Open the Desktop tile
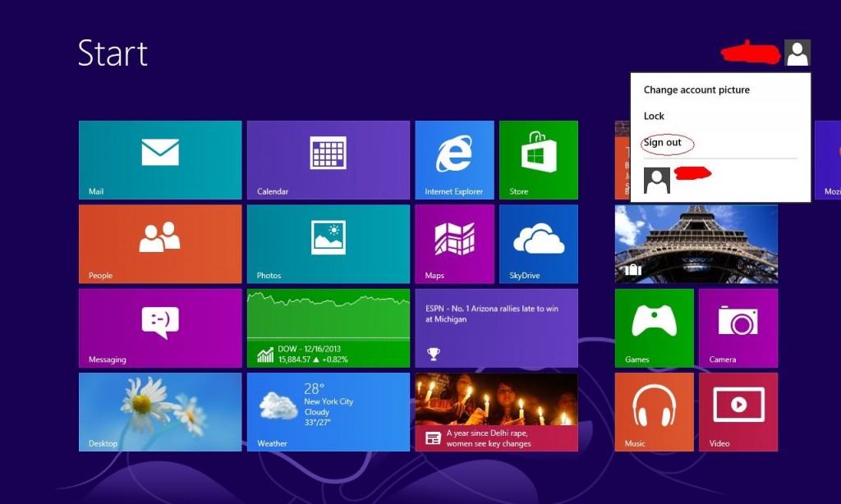The height and width of the screenshot is (504, 841). pyautogui.click(x=160, y=412)
